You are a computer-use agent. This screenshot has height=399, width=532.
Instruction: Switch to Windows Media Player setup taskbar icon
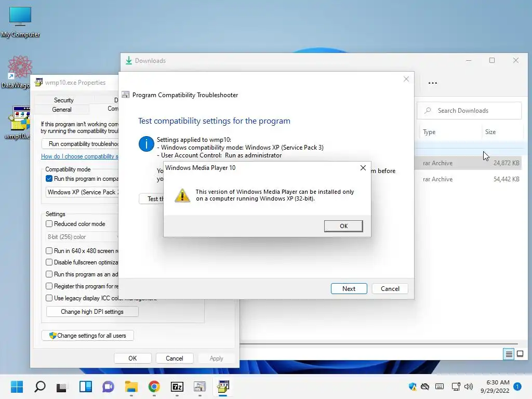pyautogui.click(x=223, y=387)
